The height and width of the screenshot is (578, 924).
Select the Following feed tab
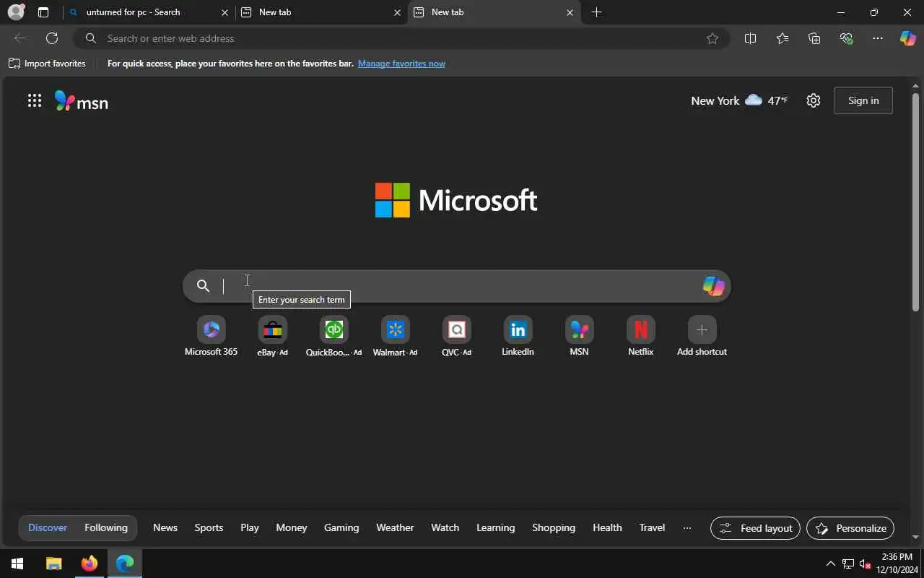pyautogui.click(x=106, y=527)
